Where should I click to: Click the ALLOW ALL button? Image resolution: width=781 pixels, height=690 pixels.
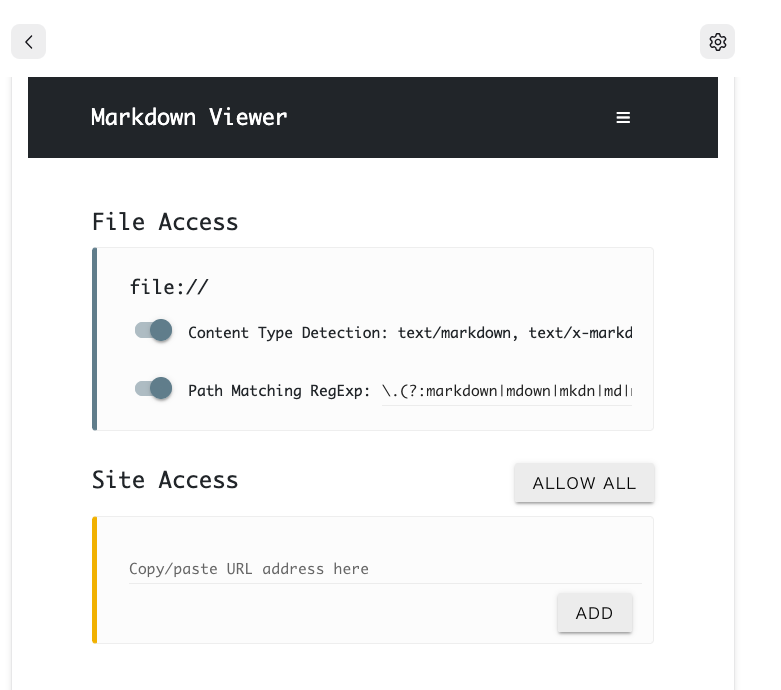click(x=584, y=483)
